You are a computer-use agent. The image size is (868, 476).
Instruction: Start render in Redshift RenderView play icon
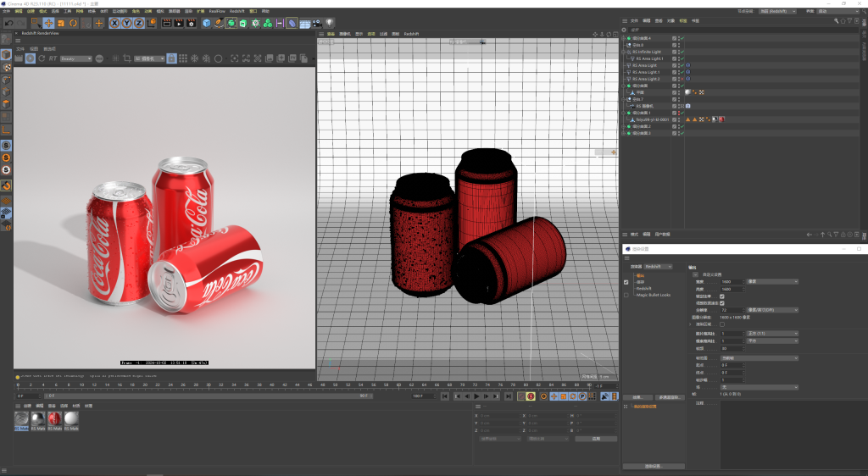[x=31, y=58]
